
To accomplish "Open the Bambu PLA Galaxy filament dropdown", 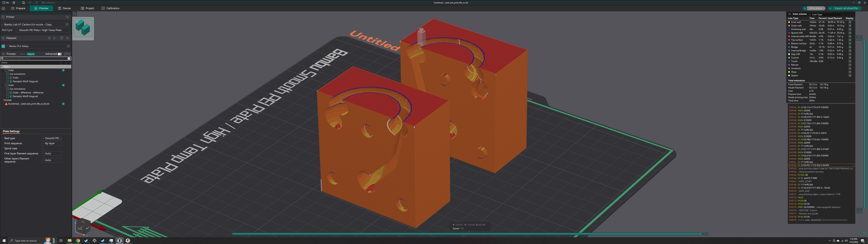I will (x=36, y=46).
